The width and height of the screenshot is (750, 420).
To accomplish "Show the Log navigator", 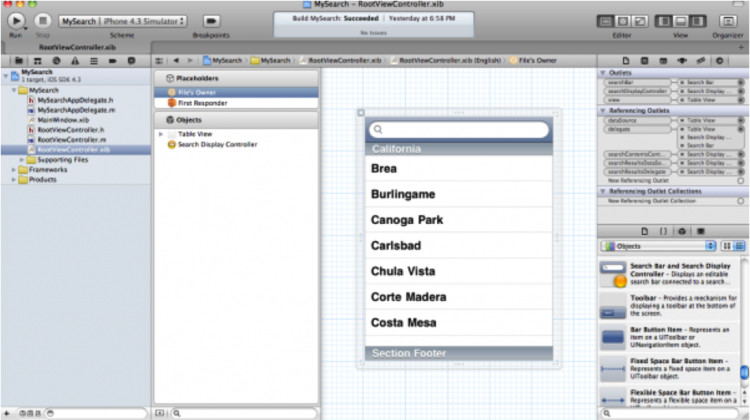I will click(x=131, y=61).
